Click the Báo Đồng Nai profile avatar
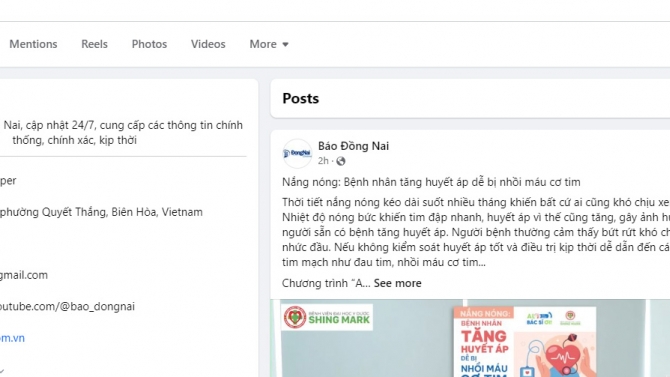The image size is (670, 377). click(297, 153)
